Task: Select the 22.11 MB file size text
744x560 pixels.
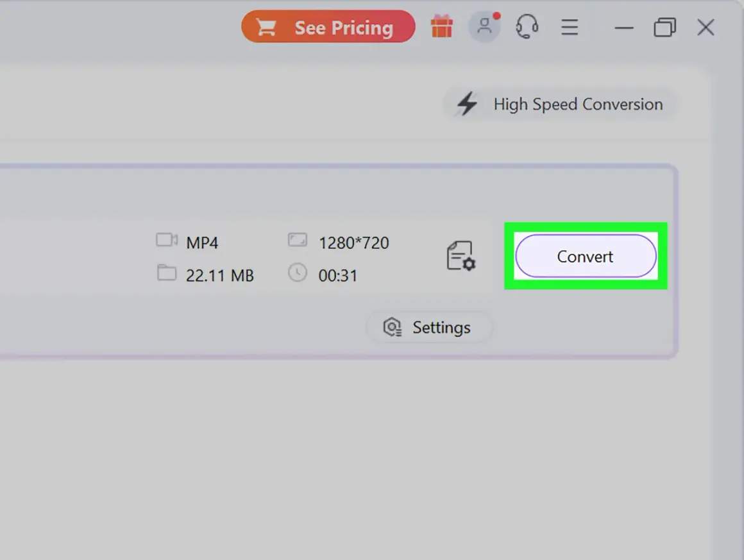Action: (x=220, y=275)
